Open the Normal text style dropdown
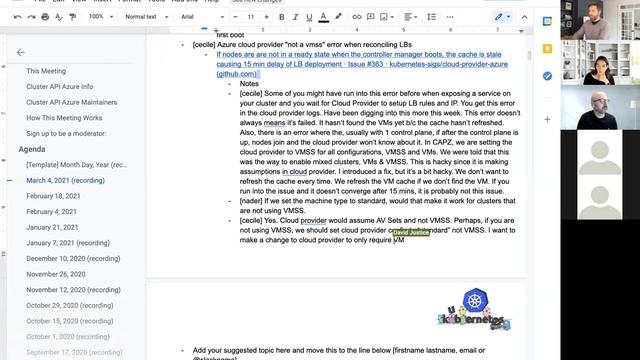 click(147, 17)
